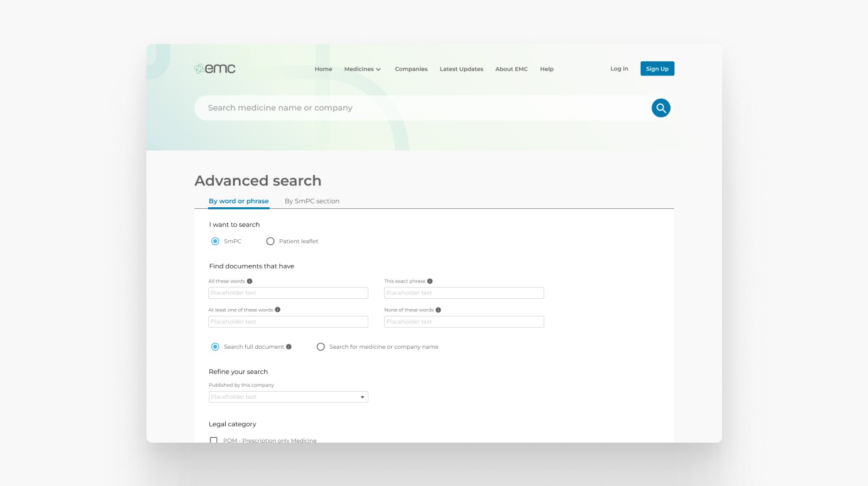Screen dimensions: 868x486
Task: Click info icon beside Search full document
Action: (289, 347)
